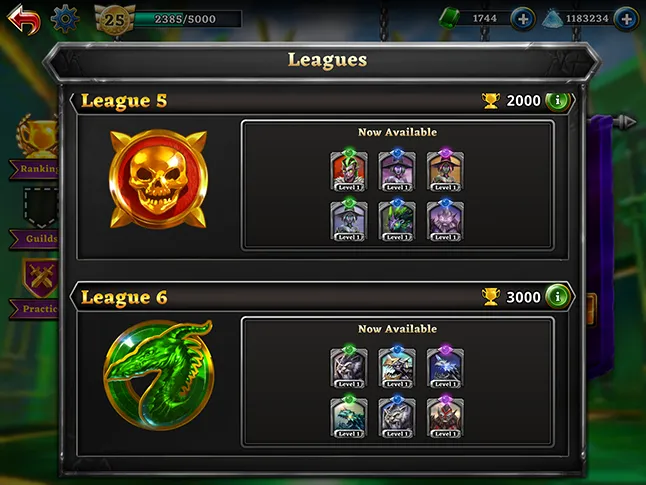Add more green gems with plus button
This screenshot has width=646, height=485.
coord(523,19)
